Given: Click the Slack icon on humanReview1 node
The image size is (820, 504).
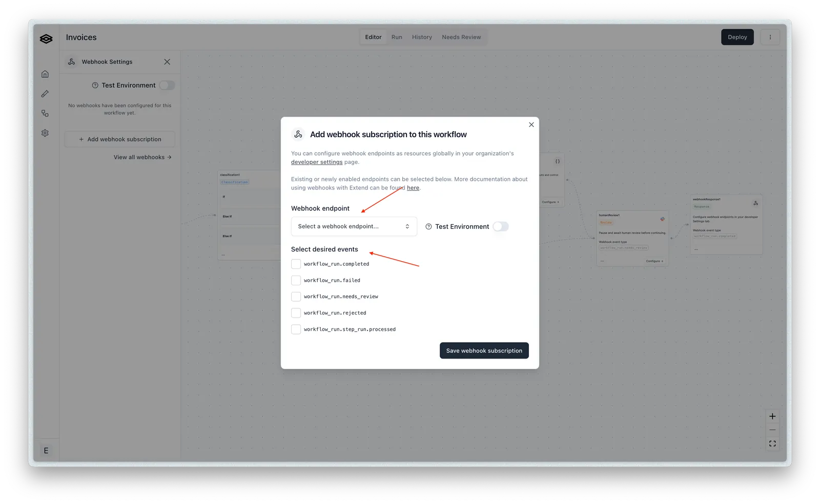Looking at the screenshot, I should (662, 219).
